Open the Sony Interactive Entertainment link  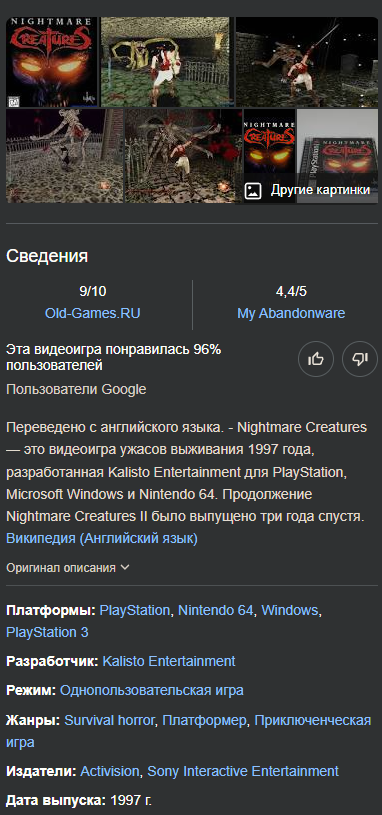click(x=243, y=771)
